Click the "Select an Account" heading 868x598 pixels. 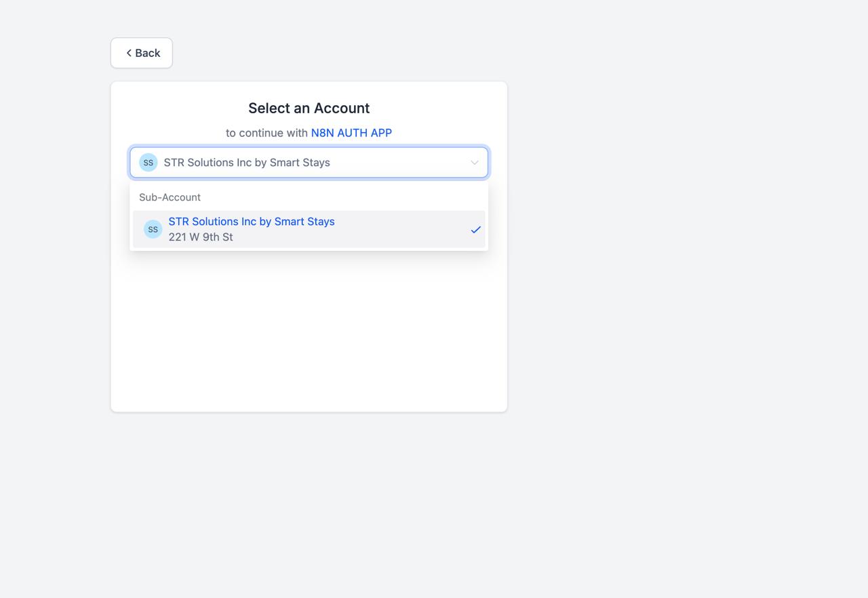[309, 108]
